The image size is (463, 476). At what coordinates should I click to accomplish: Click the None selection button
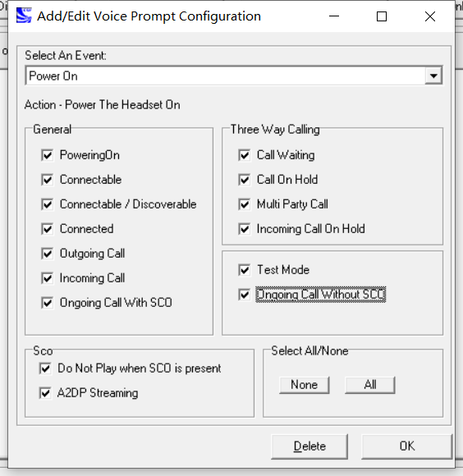305,385
